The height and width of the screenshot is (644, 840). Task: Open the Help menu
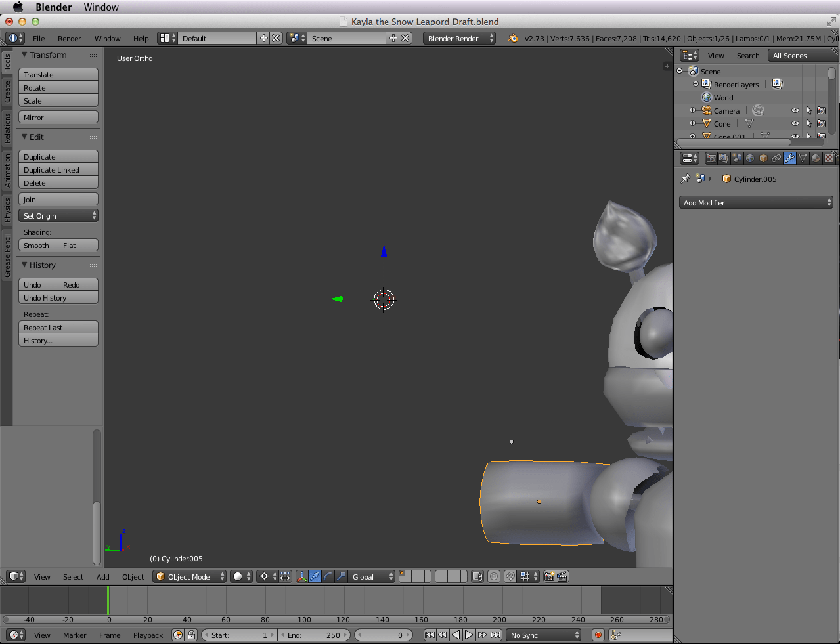141,38
